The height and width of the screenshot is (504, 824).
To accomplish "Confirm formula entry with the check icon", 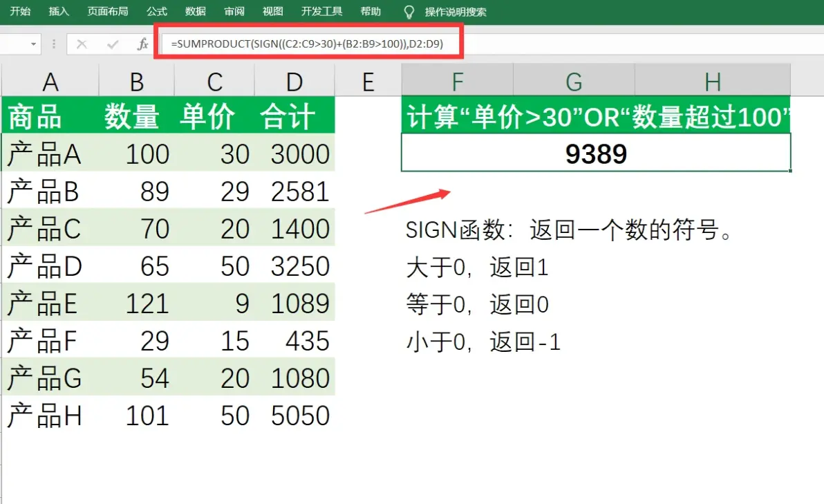I will pyautogui.click(x=112, y=44).
